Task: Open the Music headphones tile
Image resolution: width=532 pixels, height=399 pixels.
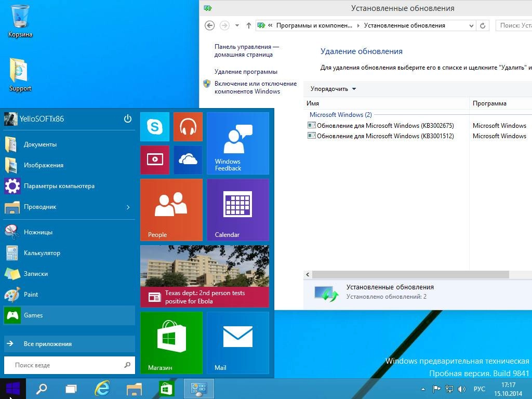Action: [x=188, y=127]
